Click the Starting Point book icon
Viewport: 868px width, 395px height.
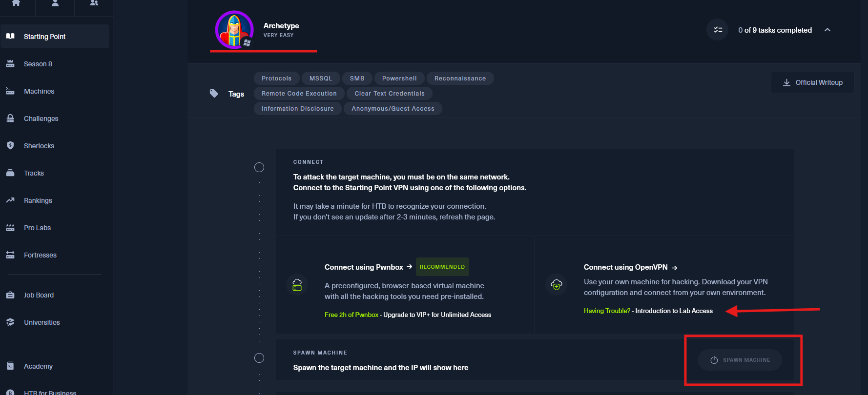[x=10, y=36]
